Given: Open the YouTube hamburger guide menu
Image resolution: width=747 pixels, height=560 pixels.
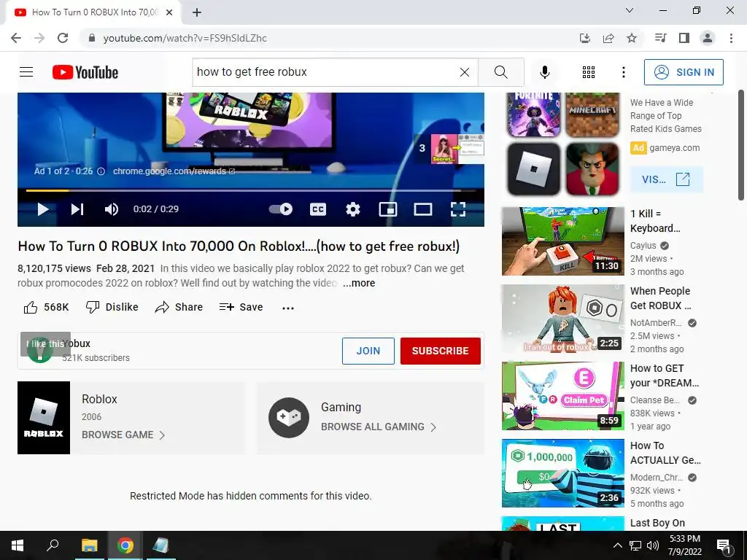Looking at the screenshot, I should pos(26,72).
